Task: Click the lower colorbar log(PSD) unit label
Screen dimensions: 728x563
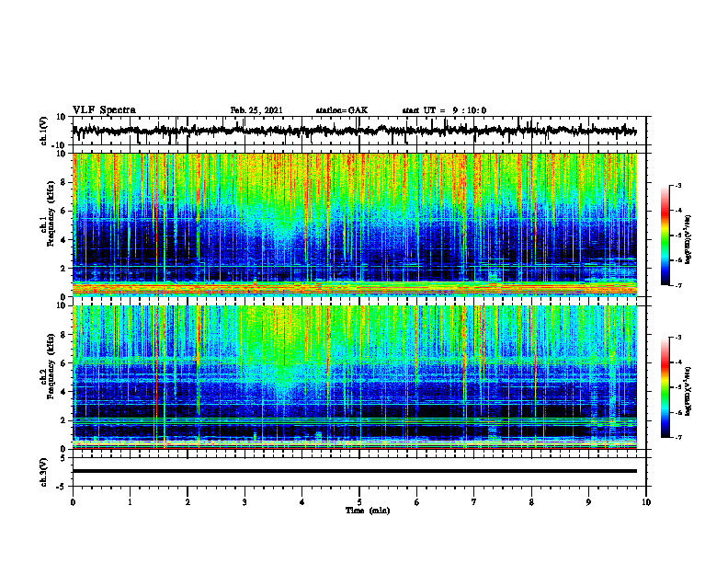Action: click(688, 391)
